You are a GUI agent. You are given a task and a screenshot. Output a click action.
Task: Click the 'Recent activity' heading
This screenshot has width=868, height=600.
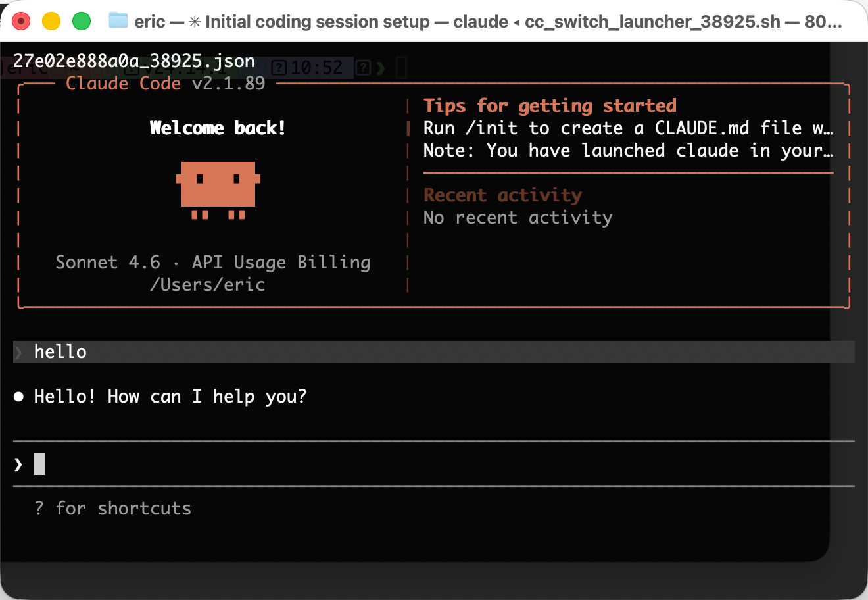[x=502, y=195]
